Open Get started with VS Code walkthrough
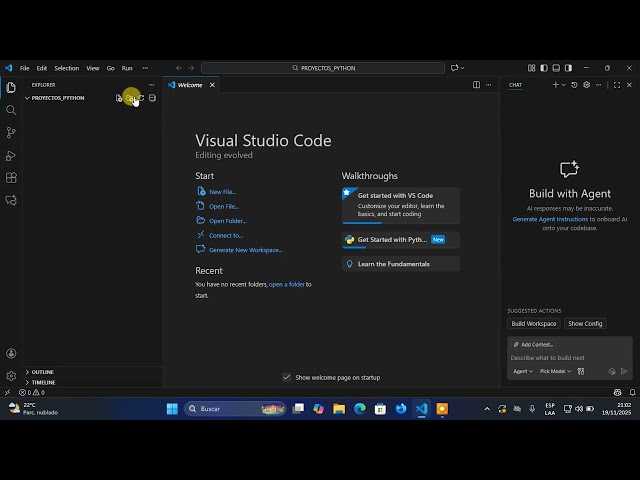This screenshot has height=480, width=640. tap(401, 205)
